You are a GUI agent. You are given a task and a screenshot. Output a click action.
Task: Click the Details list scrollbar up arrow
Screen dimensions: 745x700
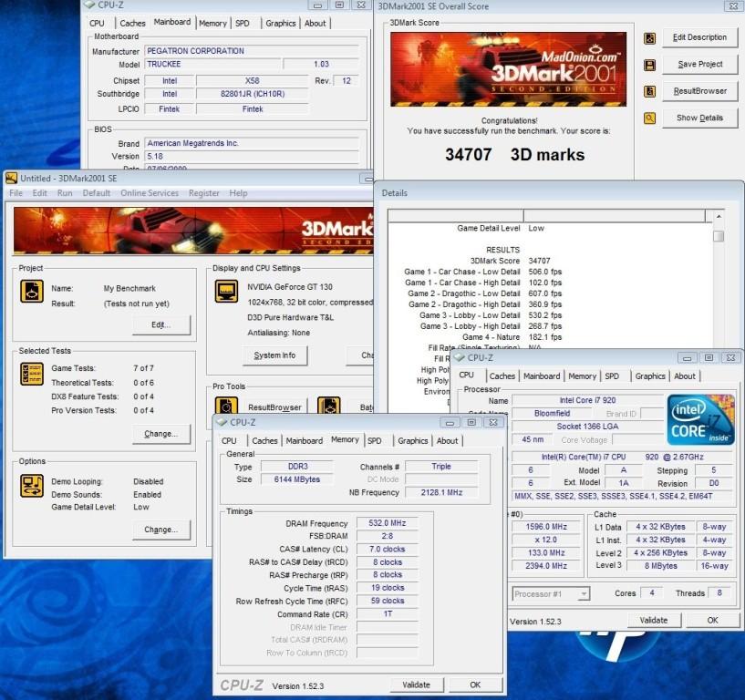(719, 217)
